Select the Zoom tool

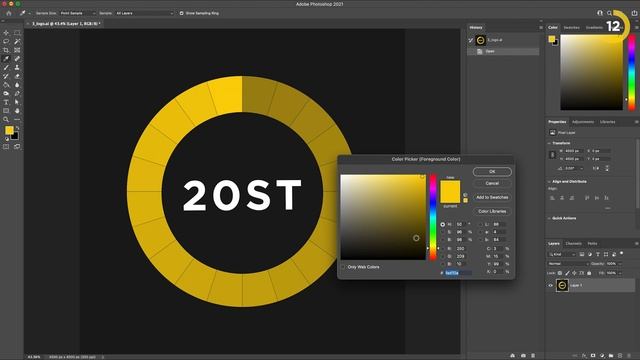pyautogui.click(x=6, y=120)
